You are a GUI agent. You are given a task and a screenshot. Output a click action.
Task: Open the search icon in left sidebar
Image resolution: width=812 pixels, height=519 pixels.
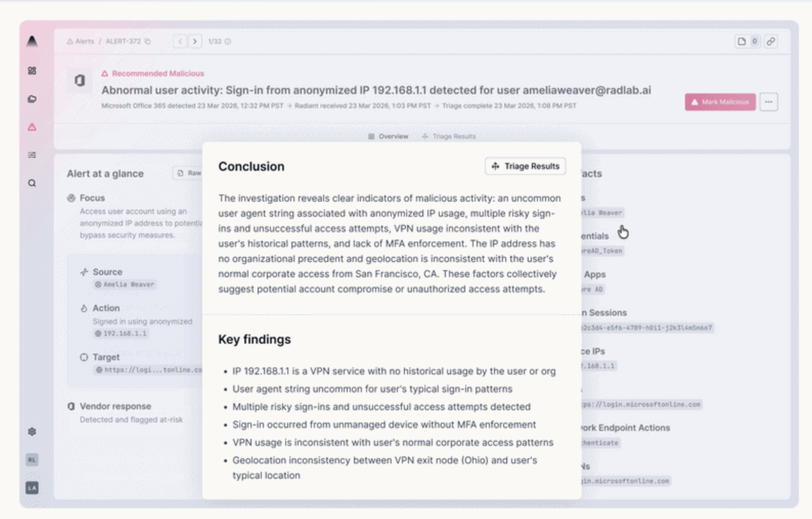[x=32, y=183]
